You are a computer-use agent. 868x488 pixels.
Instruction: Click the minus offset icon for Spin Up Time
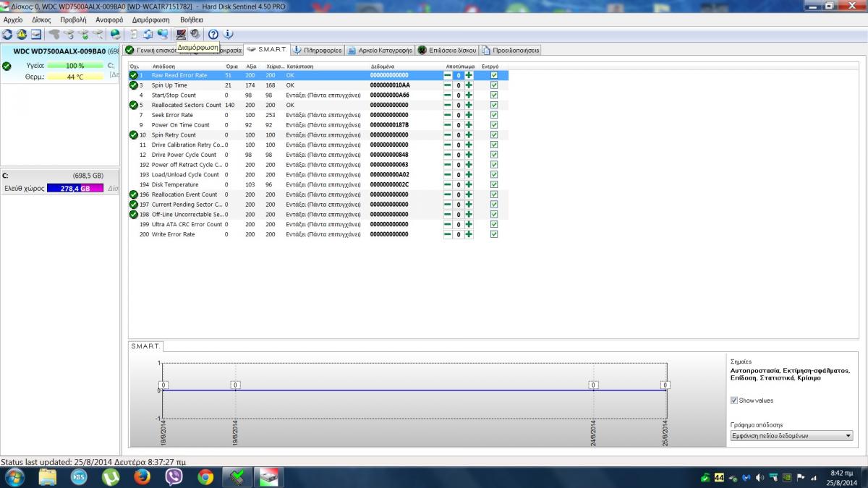point(448,85)
